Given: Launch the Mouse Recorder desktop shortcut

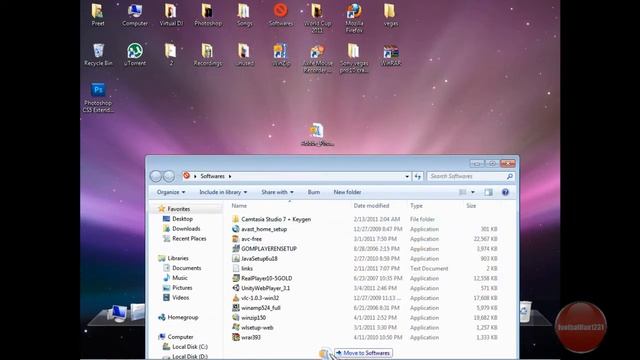Looking at the screenshot, I should point(317,58).
